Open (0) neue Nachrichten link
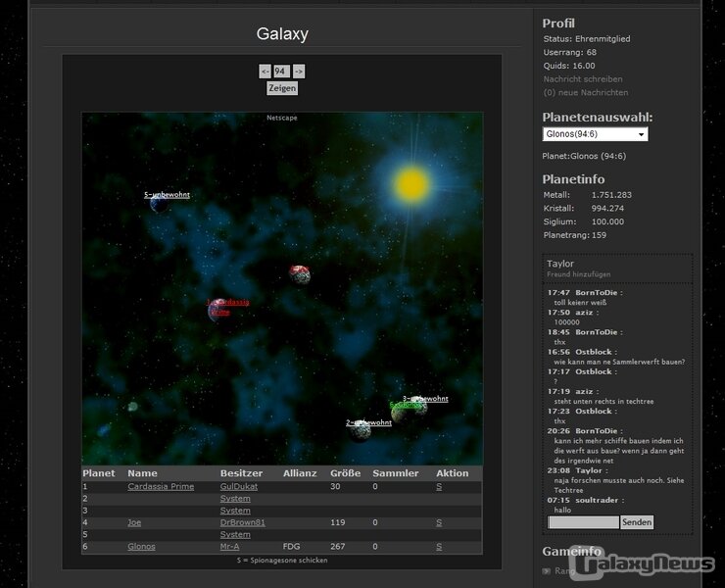This screenshot has height=588, width=725. [585, 92]
